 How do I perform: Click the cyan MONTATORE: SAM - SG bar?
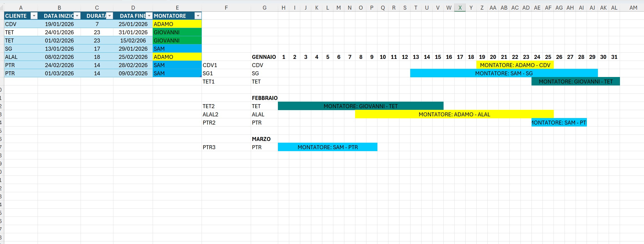click(x=504, y=73)
